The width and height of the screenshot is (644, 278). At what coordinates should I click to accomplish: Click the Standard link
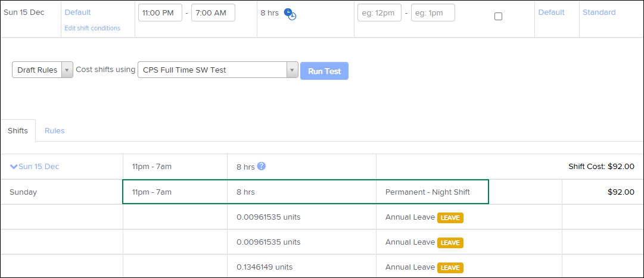click(x=599, y=13)
